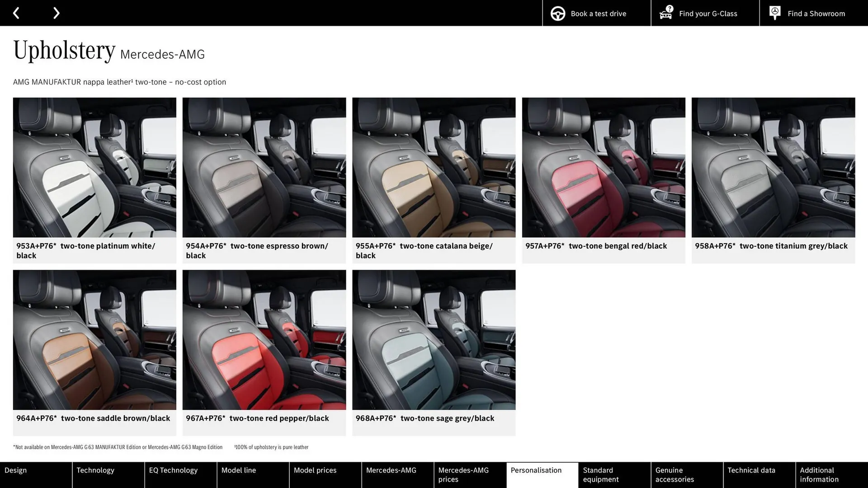This screenshot has height=488, width=868.
Task: Click the saddle brown/black upholstery picture
Action: [x=94, y=339]
